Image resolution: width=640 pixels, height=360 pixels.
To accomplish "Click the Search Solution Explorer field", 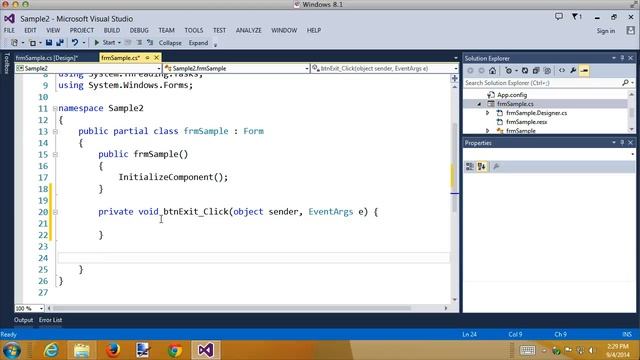I will coord(543,83).
